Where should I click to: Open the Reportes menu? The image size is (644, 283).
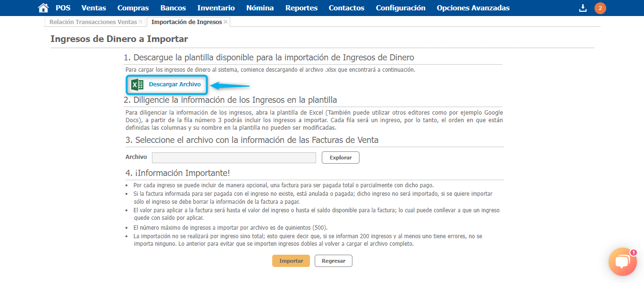tap(301, 8)
